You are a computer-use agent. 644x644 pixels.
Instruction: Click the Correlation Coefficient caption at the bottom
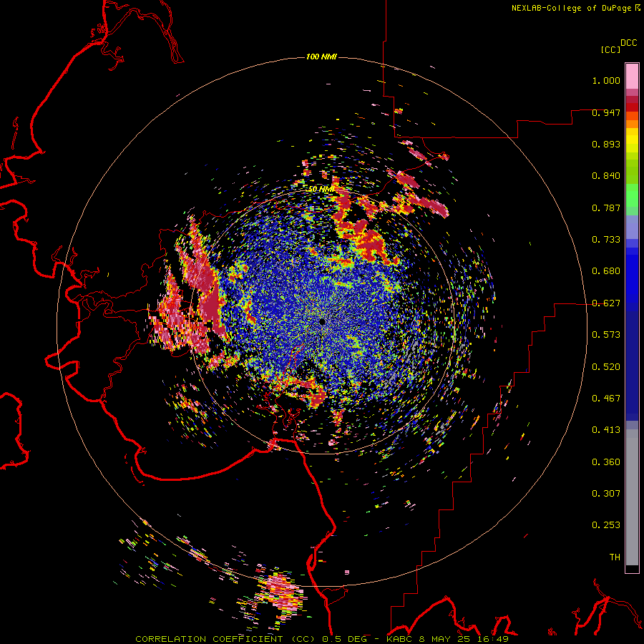(322, 639)
